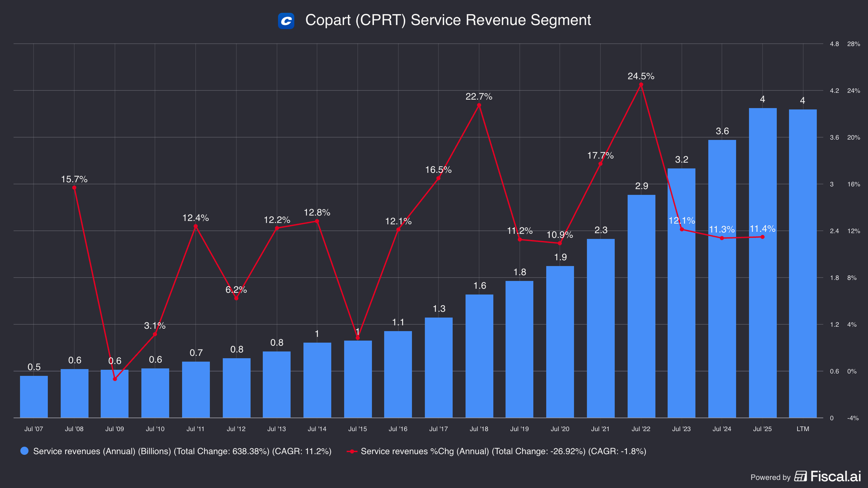Click the 'Jul '19' x-axis label
The height and width of the screenshot is (488, 868).
coord(519,429)
